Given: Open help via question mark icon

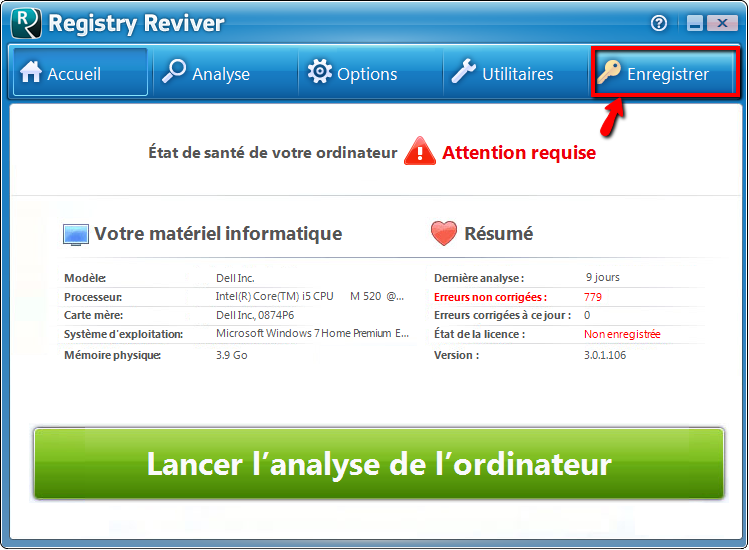Looking at the screenshot, I should 659,23.
